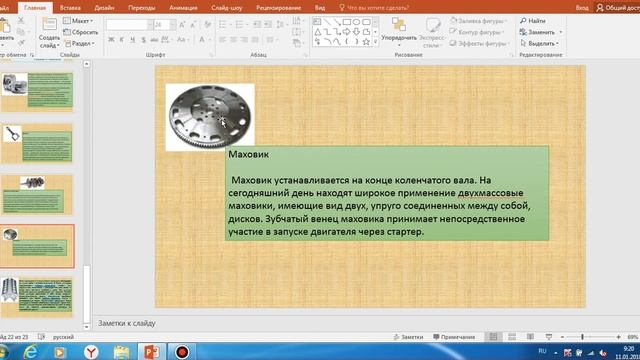The width and height of the screenshot is (640, 360).
Task: Open Yandex browser from taskbar
Action: (x=91, y=352)
